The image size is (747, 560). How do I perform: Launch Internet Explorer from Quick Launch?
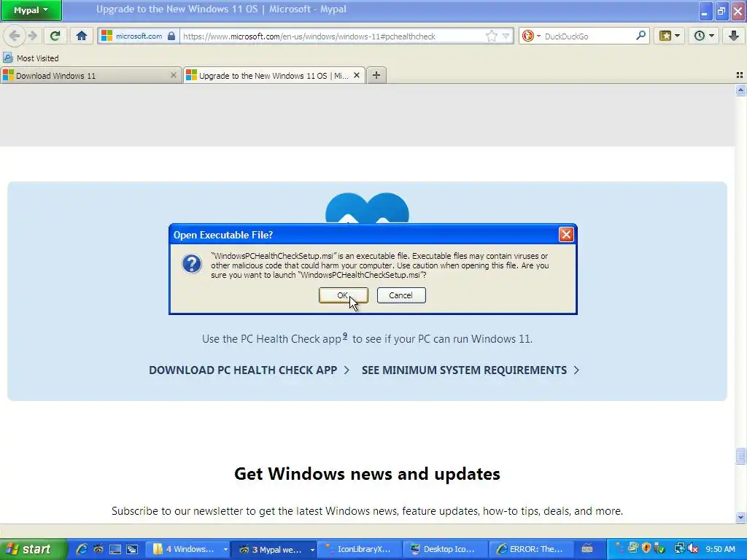click(82, 549)
